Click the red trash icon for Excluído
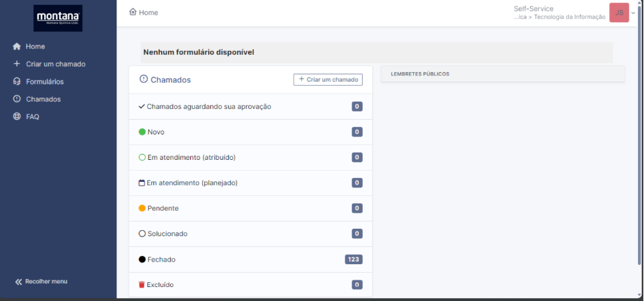The image size is (644, 301). coord(142,284)
